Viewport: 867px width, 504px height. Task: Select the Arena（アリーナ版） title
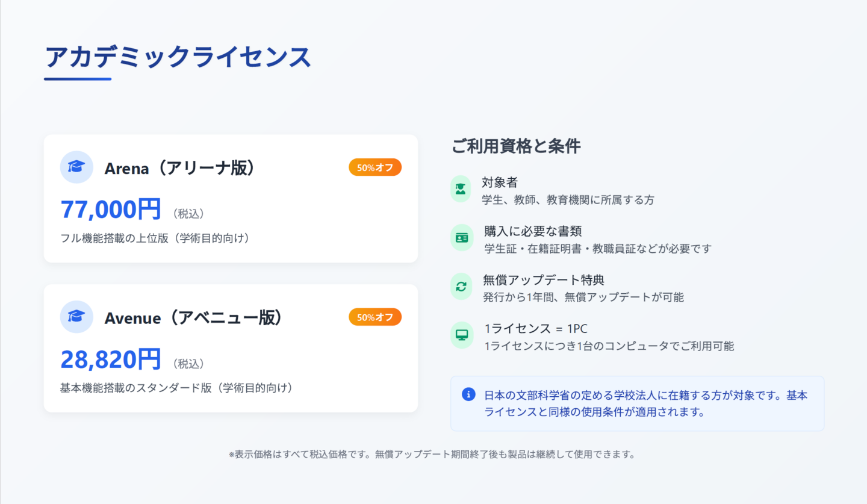pyautogui.click(x=180, y=168)
